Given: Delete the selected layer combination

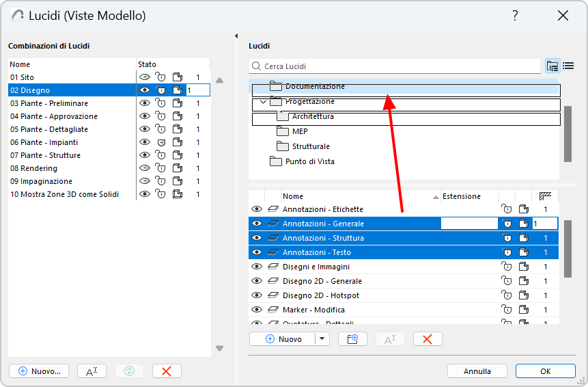Looking at the screenshot, I should (x=166, y=371).
